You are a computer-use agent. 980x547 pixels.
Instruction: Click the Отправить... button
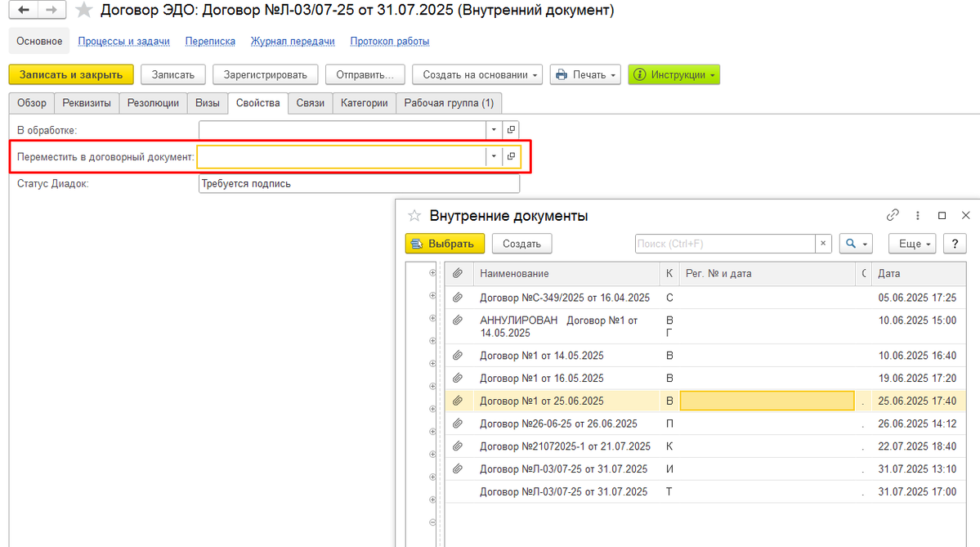click(x=365, y=74)
